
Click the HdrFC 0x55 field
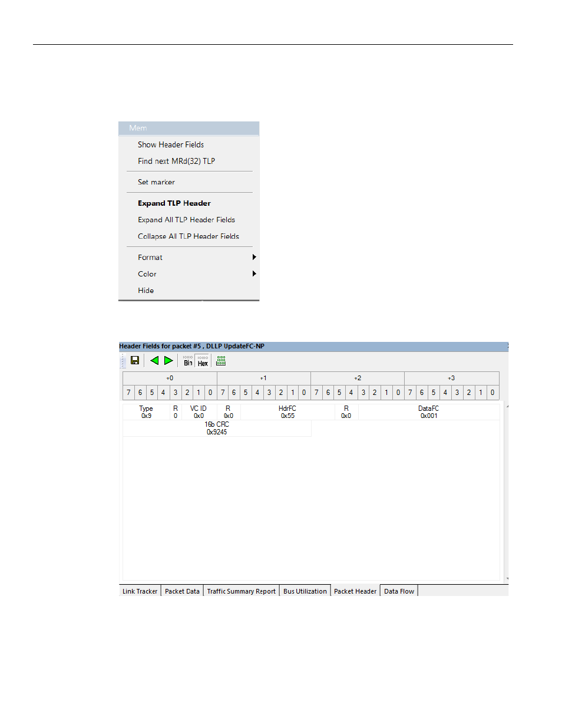point(287,412)
